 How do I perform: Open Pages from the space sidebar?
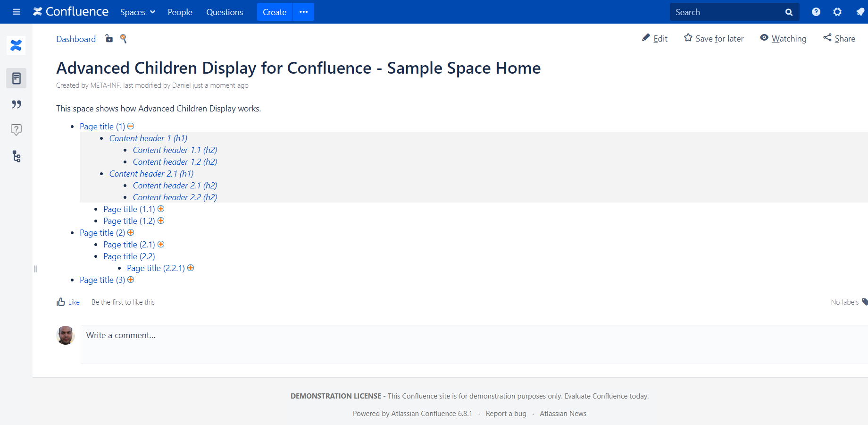coord(16,78)
